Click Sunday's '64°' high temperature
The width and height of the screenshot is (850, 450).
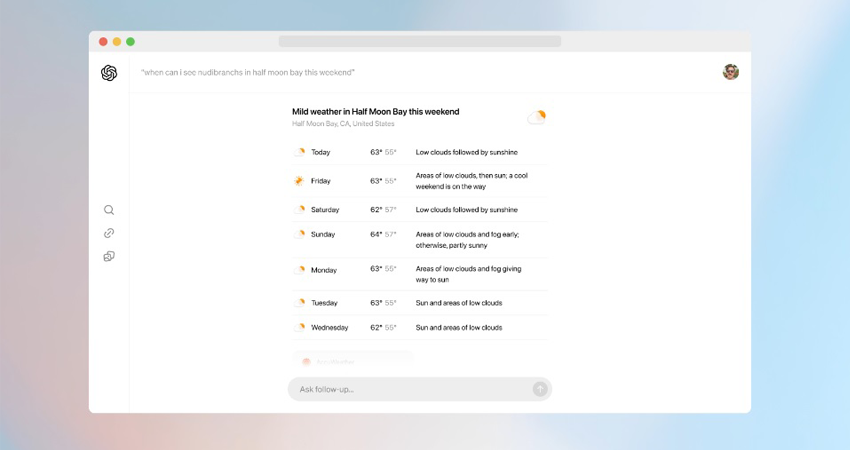pos(376,234)
